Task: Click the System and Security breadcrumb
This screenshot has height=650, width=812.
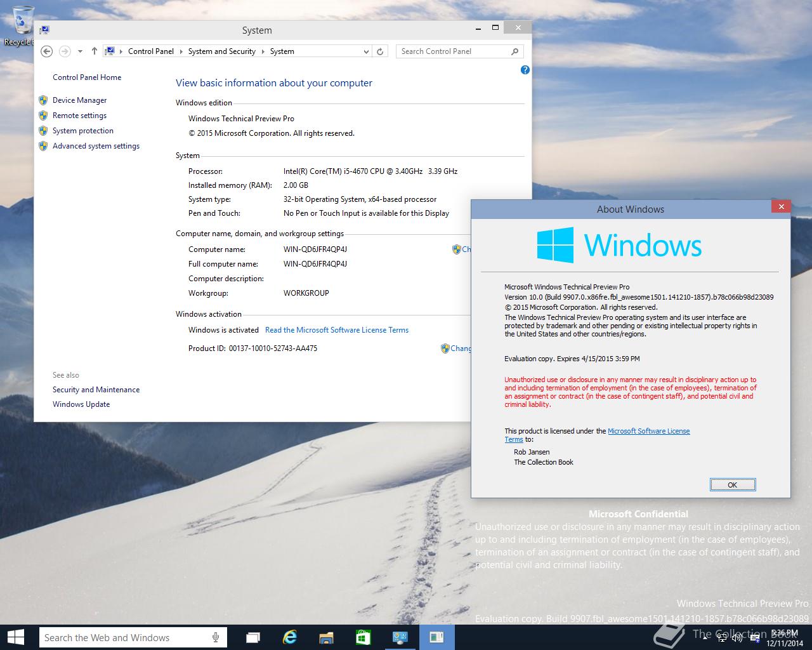Action: [x=222, y=51]
